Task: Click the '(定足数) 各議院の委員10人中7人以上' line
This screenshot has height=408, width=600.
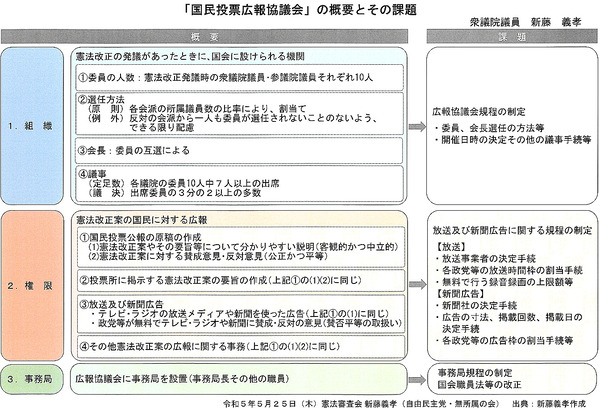Action: coord(184,183)
